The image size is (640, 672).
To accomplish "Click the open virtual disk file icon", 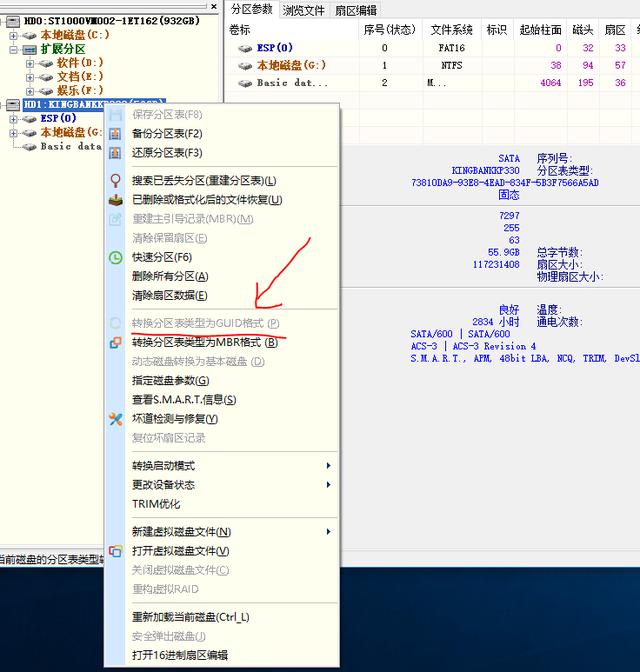I will (x=115, y=551).
